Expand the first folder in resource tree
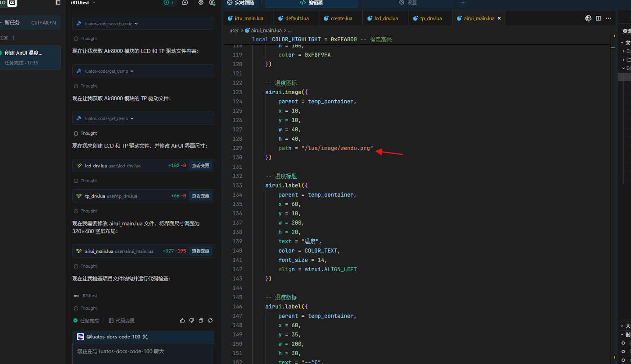 click(x=624, y=51)
